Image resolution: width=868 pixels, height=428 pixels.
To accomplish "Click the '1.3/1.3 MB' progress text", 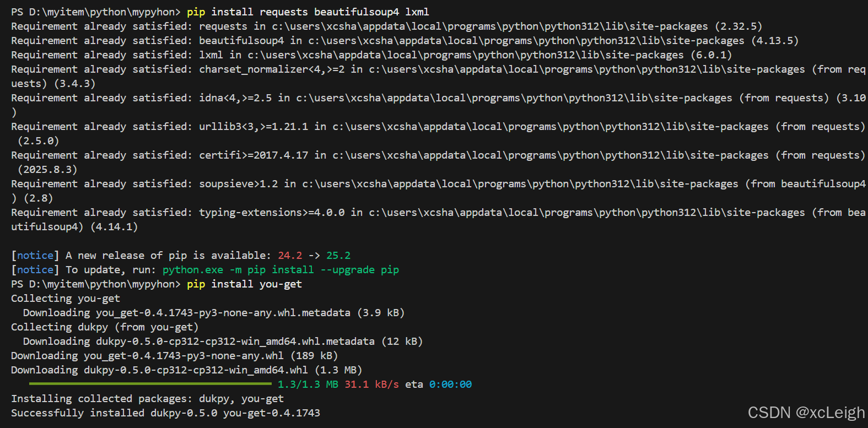I will point(308,384).
